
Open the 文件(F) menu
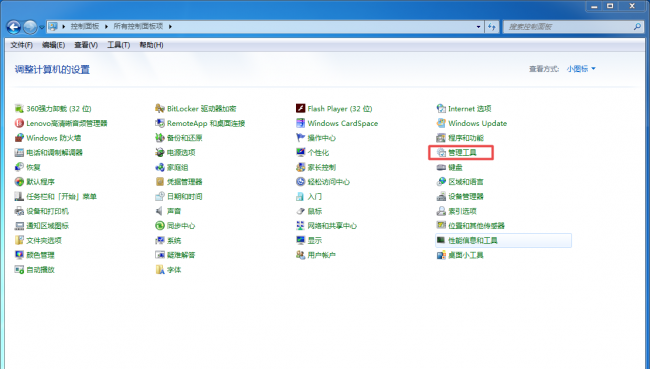tap(22, 45)
